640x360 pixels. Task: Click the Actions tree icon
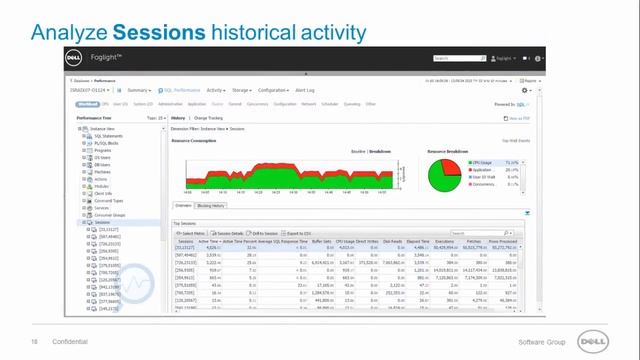pos(89,179)
